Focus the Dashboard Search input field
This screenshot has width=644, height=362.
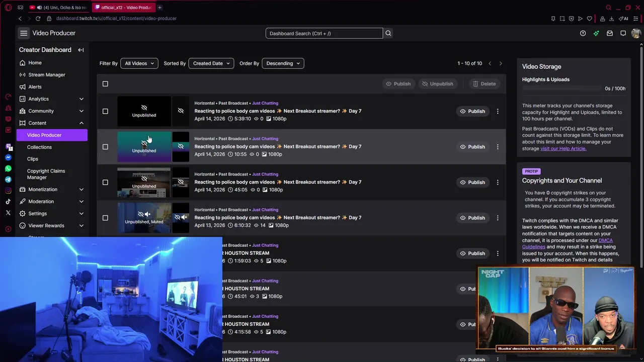tap(324, 33)
